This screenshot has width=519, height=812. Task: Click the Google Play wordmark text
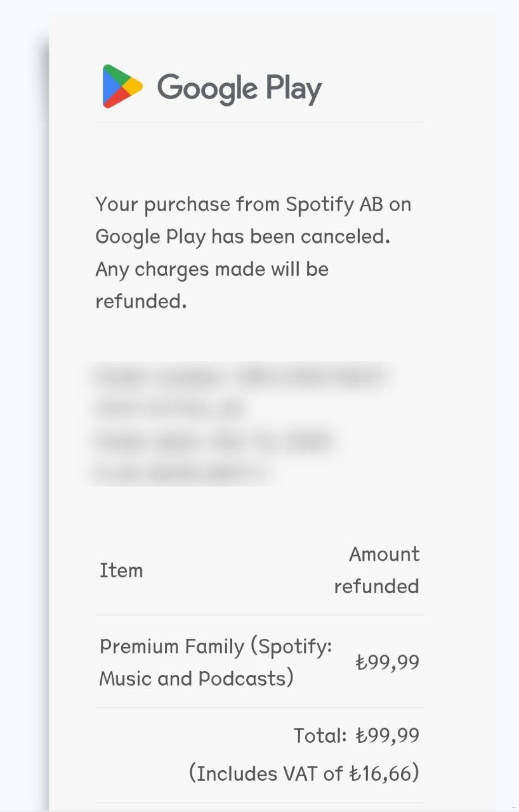point(239,88)
